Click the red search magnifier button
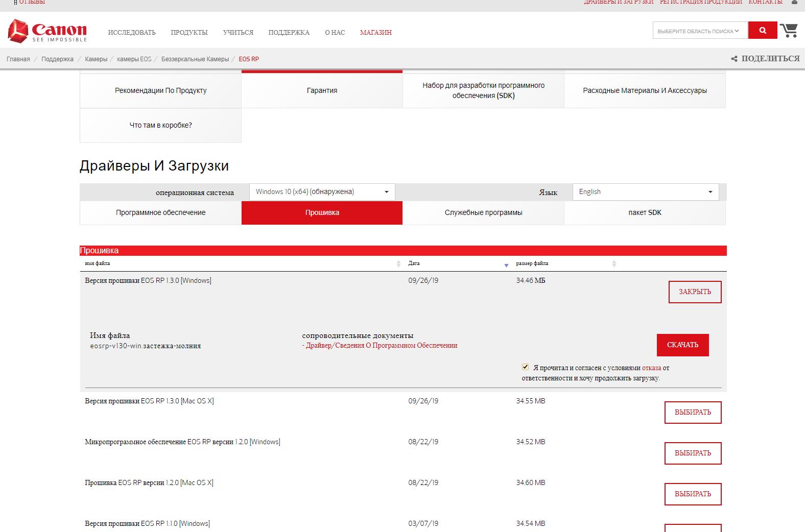The height and width of the screenshot is (532, 805). (x=763, y=31)
